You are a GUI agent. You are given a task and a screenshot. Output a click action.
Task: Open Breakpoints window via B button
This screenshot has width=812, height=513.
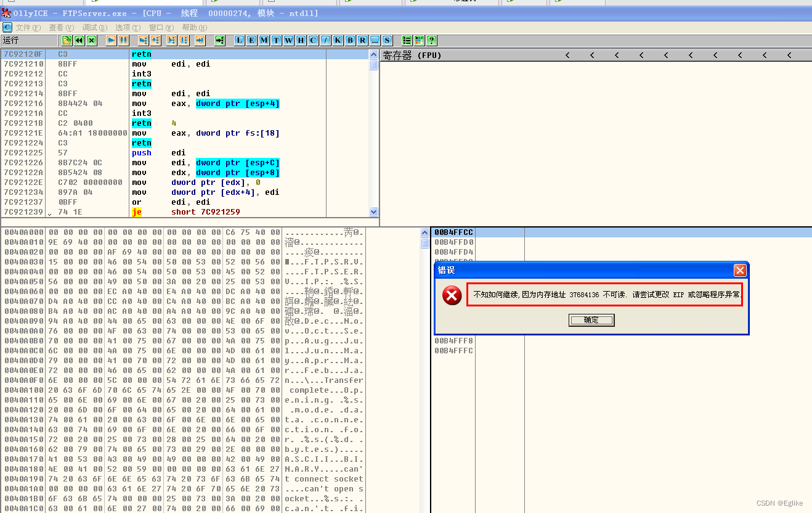[350, 40]
